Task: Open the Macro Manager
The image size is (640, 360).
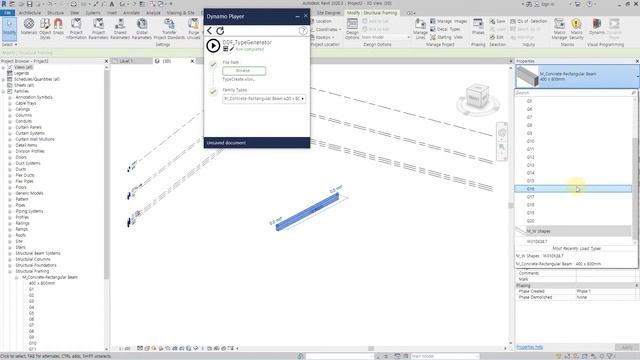Action: click(x=560, y=28)
